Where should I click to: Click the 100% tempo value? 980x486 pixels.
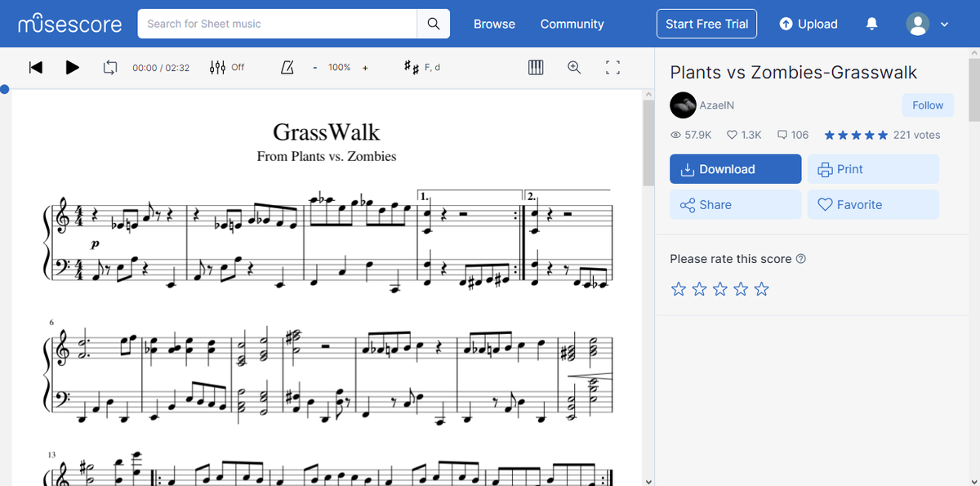[340, 68]
